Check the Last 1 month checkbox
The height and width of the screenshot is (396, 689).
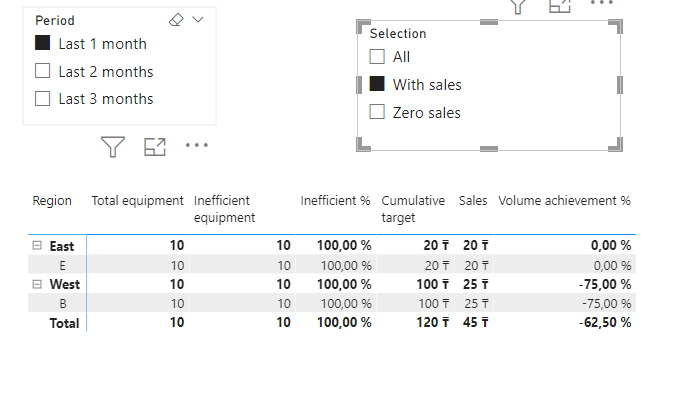click(x=43, y=43)
